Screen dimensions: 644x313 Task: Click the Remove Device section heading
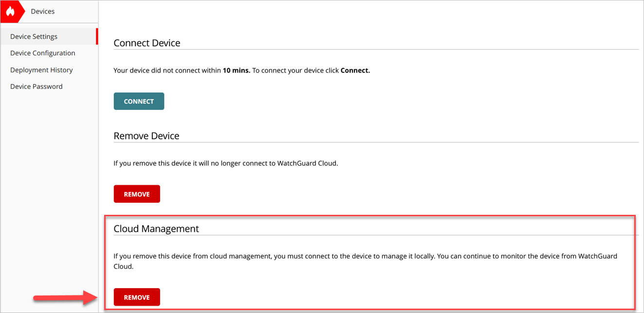[146, 136]
